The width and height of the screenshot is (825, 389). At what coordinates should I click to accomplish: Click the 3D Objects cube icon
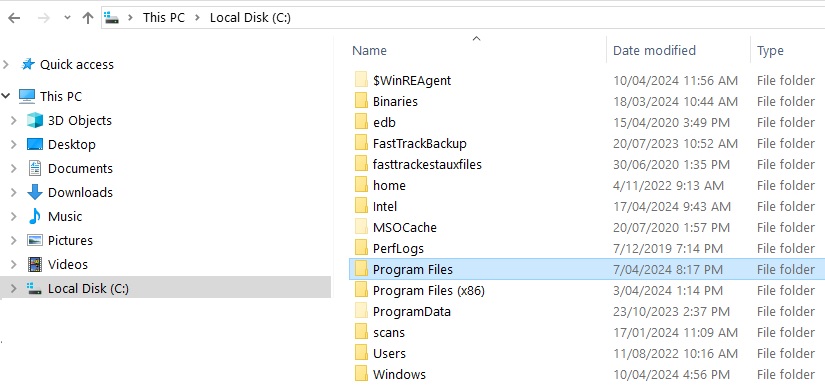(35, 121)
